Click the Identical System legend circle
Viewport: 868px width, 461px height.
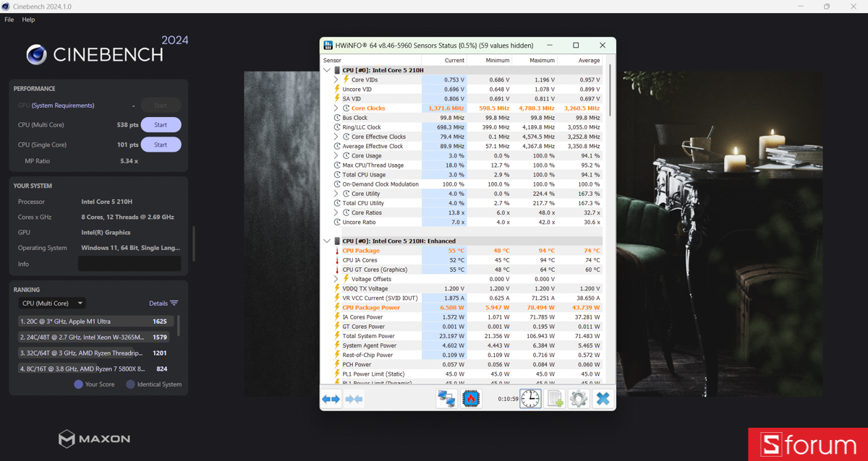pyautogui.click(x=131, y=384)
